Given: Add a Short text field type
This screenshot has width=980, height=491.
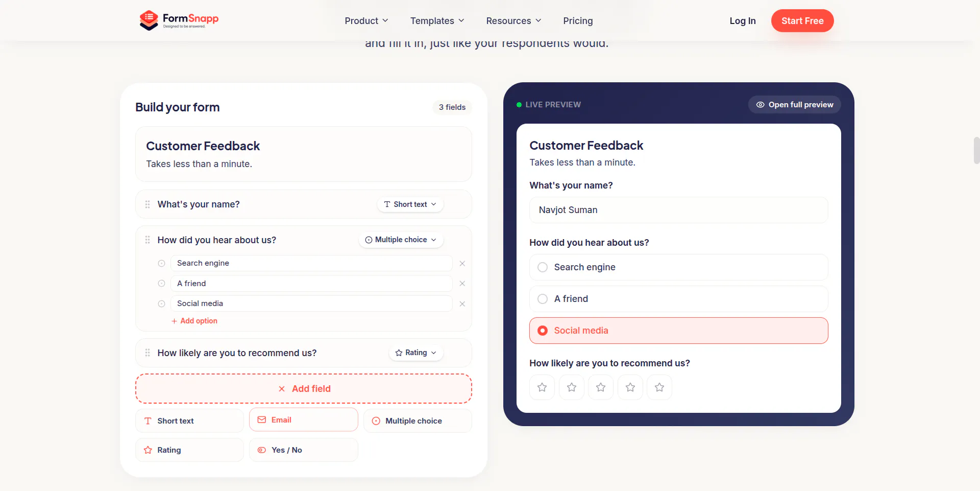Looking at the screenshot, I should tap(189, 421).
